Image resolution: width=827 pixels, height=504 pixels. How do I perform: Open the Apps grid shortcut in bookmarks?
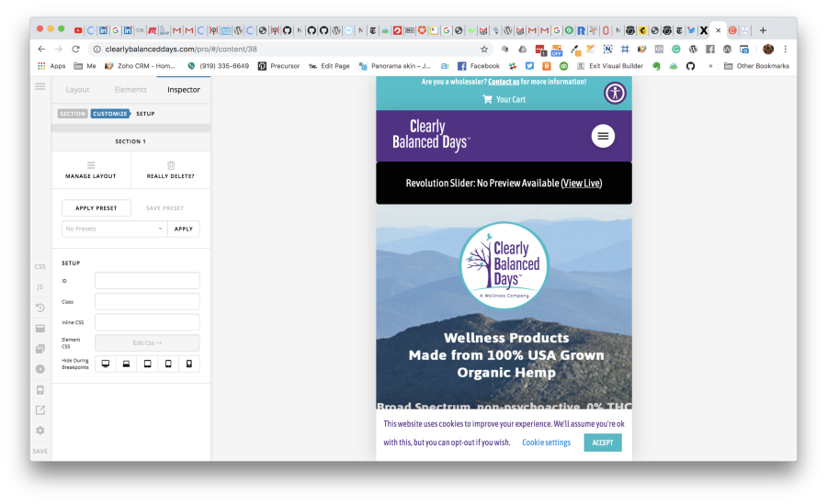[51, 66]
